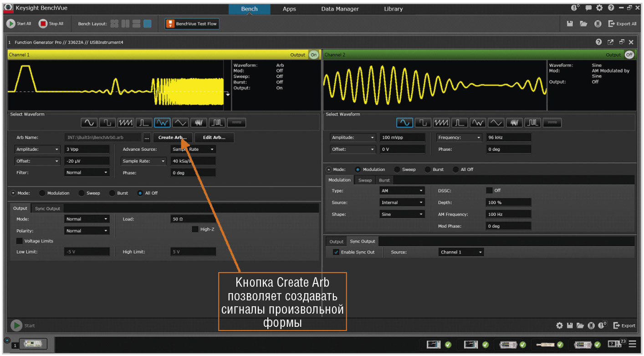Toggle Channel 1 Output switch

(x=313, y=55)
